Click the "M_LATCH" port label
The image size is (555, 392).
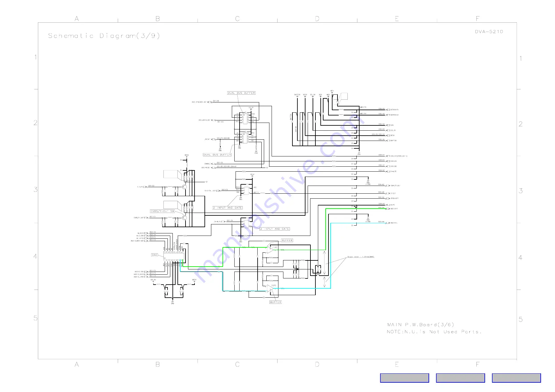[x=140, y=238]
